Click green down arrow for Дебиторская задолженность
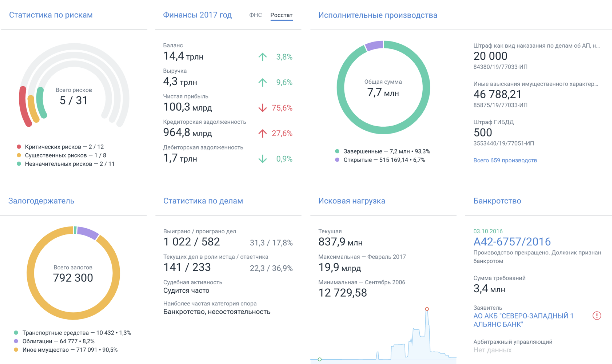Image resolution: width=612 pixels, height=364 pixels. (262, 159)
